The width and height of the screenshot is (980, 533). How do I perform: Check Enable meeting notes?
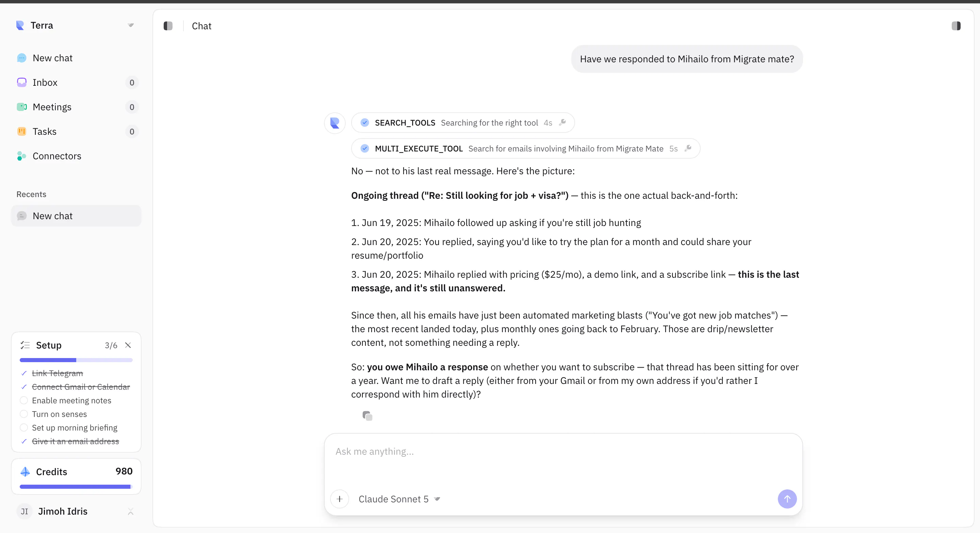tap(23, 400)
